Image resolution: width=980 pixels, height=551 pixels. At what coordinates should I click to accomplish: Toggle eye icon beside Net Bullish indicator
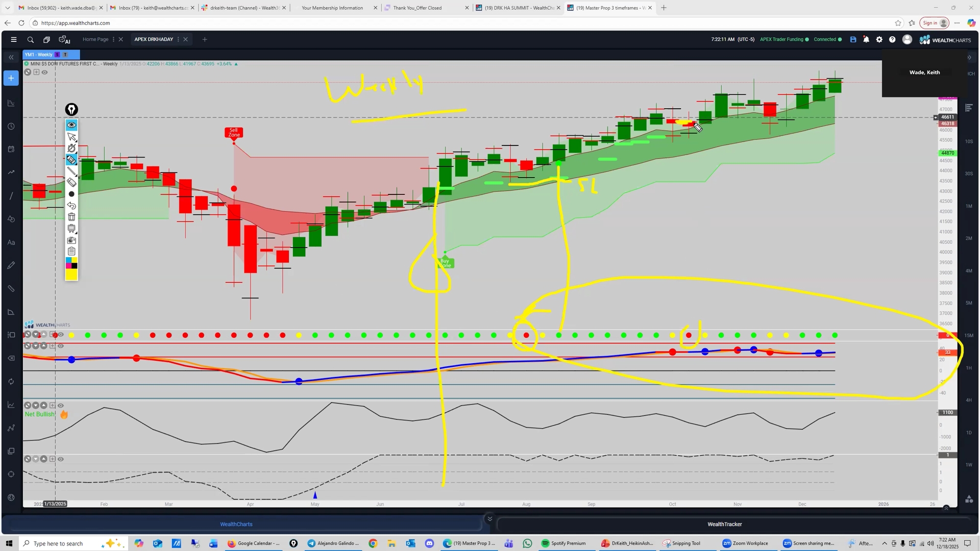click(60, 406)
